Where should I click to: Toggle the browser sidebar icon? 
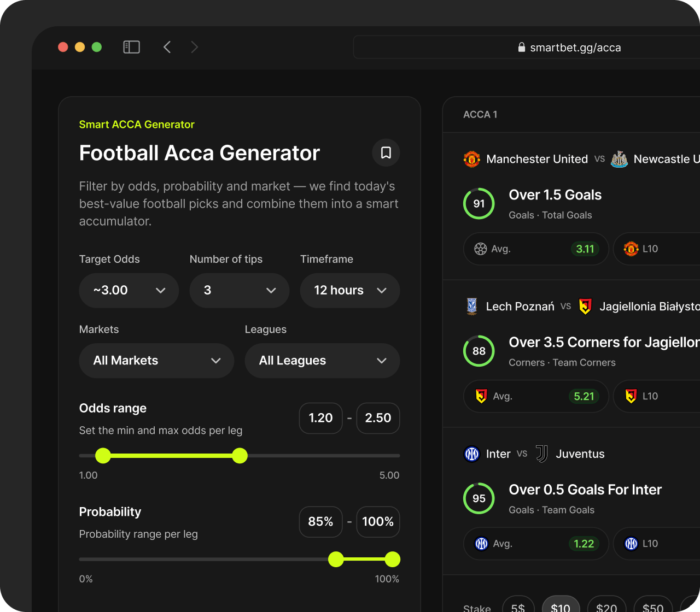pos(131,47)
